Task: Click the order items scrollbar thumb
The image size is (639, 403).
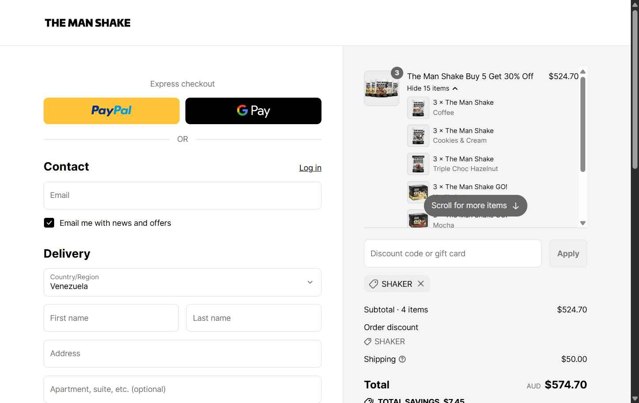Action: point(583,124)
